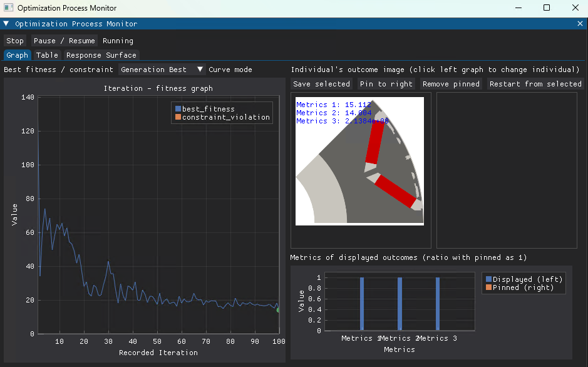The width and height of the screenshot is (588, 367).
Task: Click Pause / Resume button
Action: [64, 41]
